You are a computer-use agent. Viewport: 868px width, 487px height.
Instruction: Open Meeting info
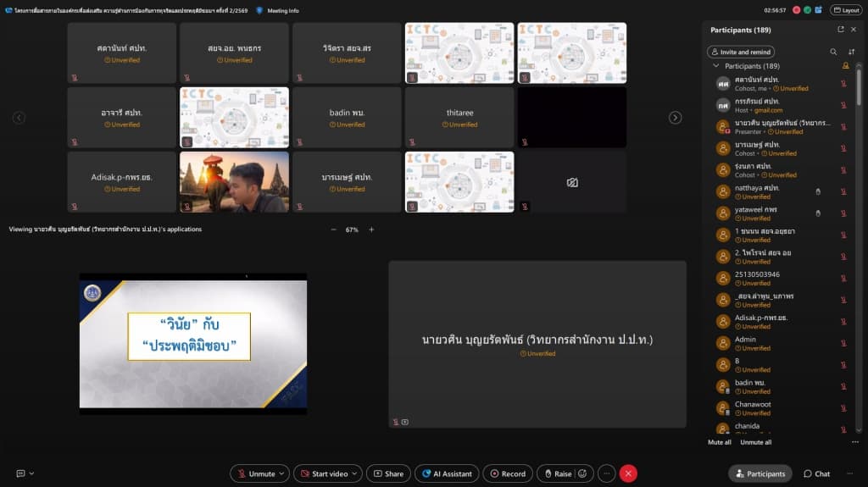point(283,10)
